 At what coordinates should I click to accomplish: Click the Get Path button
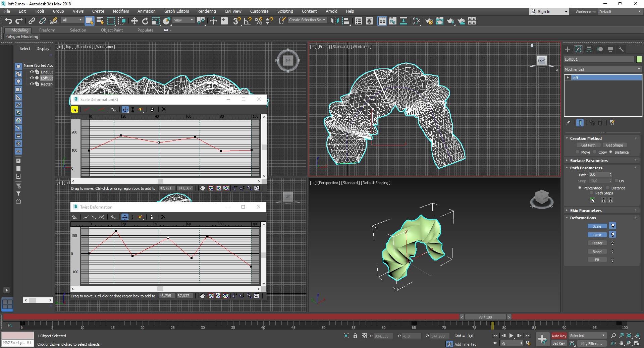coord(588,145)
